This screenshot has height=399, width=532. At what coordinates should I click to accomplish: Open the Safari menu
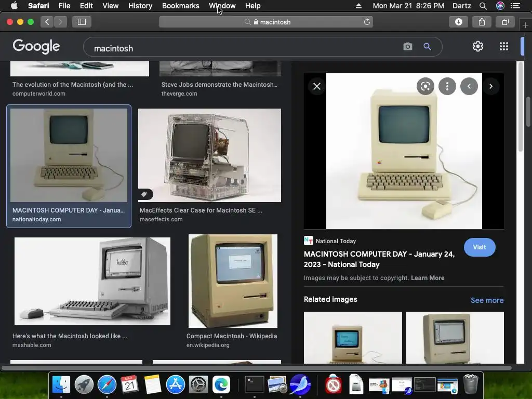coord(38,6)
